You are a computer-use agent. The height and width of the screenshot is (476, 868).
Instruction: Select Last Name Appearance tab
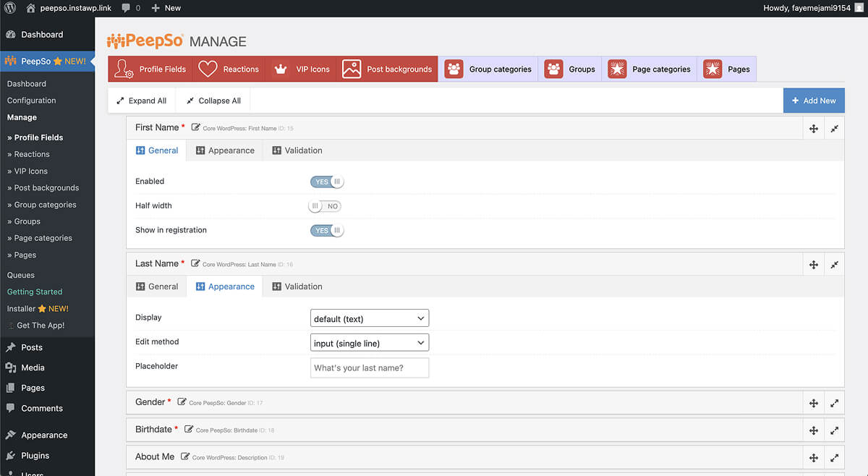click(x=225, y=286)
